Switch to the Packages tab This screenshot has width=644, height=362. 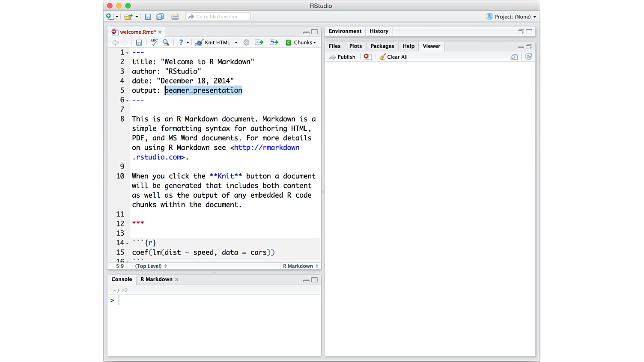coord(382,46)
